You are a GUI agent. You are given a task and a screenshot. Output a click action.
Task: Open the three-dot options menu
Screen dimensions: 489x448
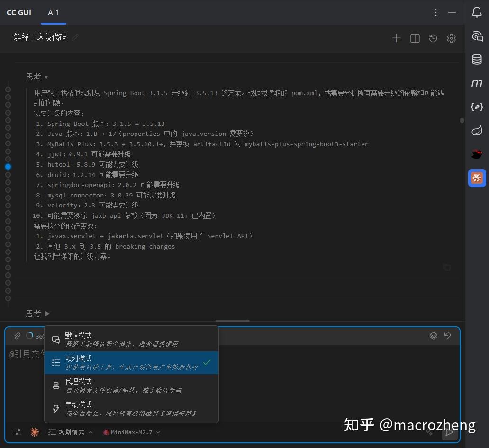435,12
